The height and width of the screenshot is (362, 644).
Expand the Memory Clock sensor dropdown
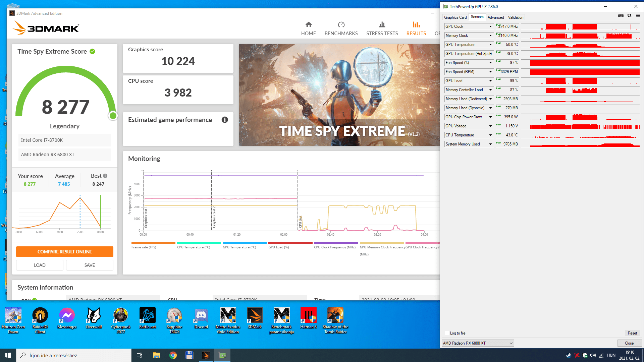coord(490,36)
